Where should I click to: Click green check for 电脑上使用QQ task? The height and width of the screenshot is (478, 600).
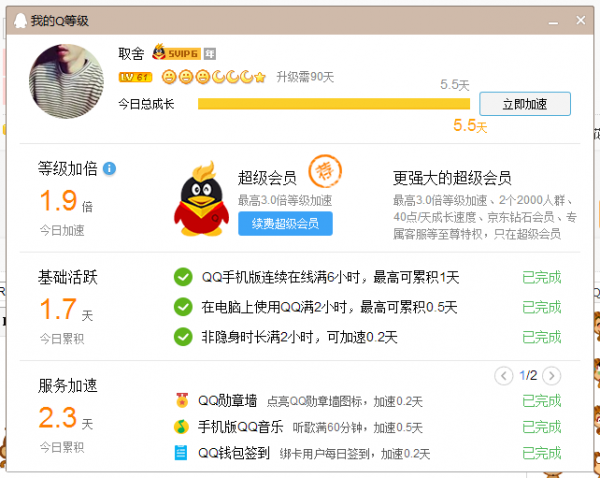coord(183,307)
